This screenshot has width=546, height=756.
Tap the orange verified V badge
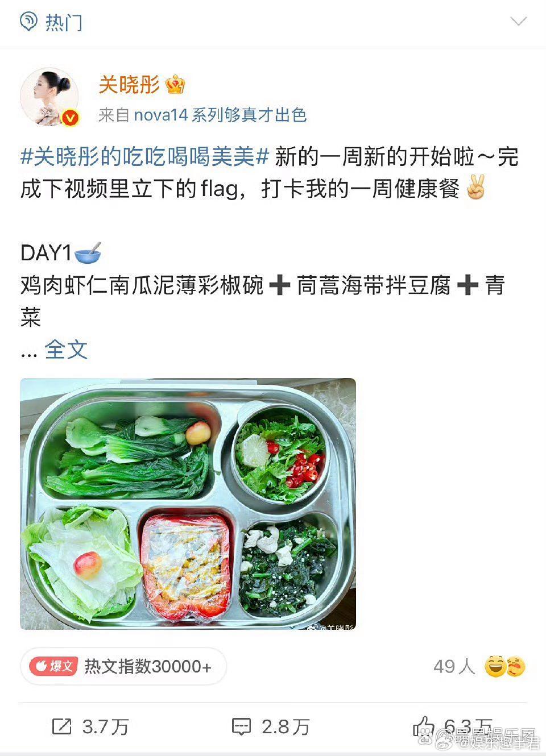point(70,117)
